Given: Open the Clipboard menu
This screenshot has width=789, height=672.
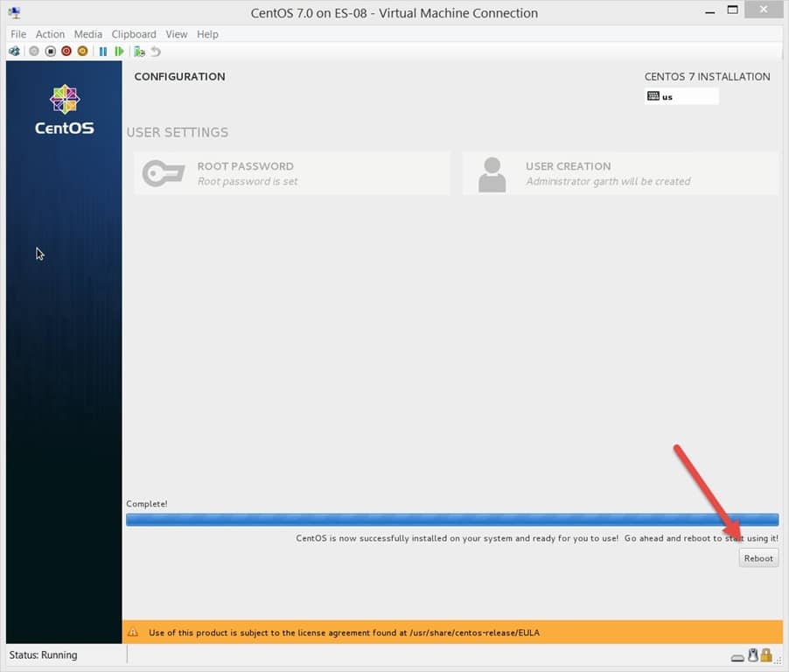Looking at the screenshot, I should pyautogui.click(x=134, y=34).
